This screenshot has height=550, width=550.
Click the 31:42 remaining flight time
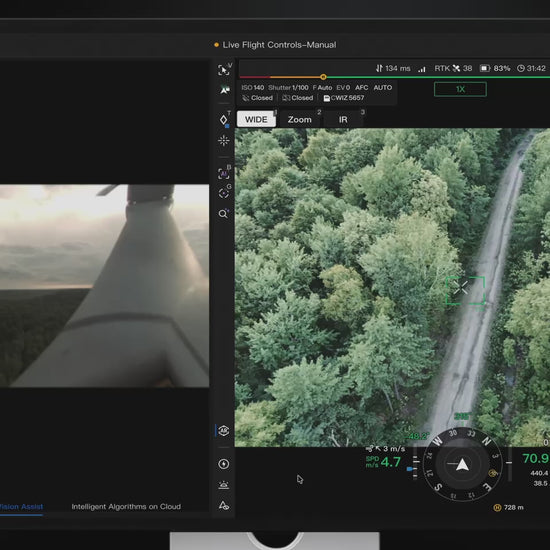click(x=531, y=68)
